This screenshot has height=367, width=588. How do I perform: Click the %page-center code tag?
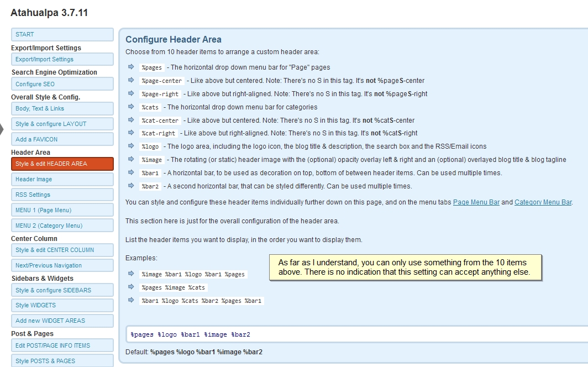click(x=161, y=81)
